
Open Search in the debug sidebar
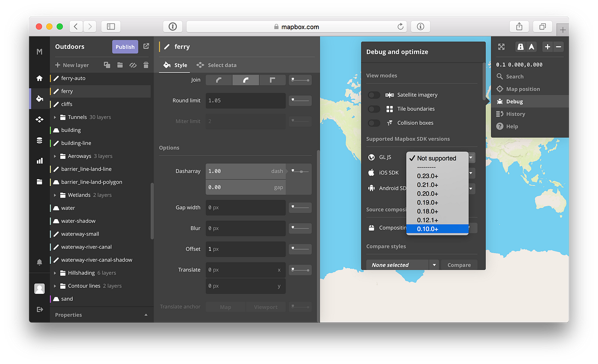[514, 76]
